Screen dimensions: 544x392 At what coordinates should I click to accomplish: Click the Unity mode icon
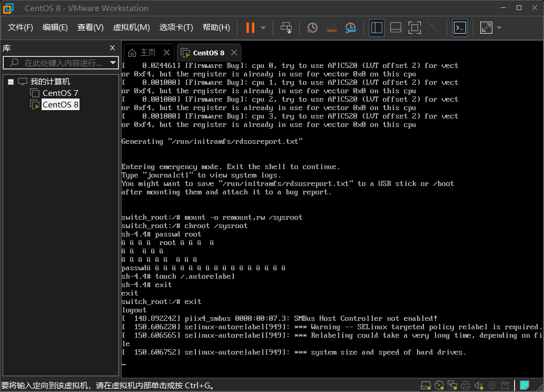[x=434, y=28]
